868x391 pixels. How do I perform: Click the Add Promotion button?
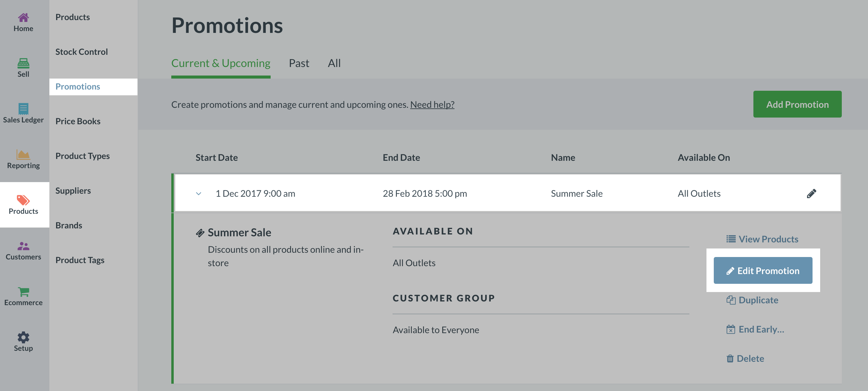click(797, 104)
